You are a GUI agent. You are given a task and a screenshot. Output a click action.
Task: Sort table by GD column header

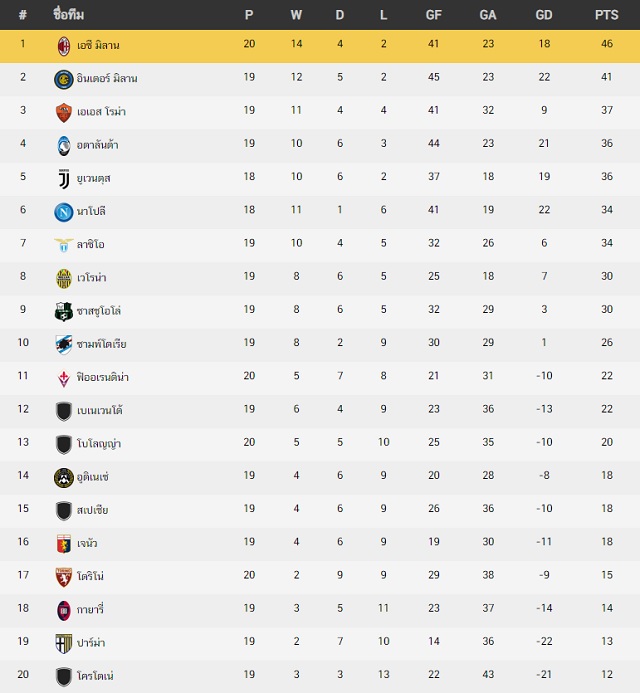click(544, 15)
